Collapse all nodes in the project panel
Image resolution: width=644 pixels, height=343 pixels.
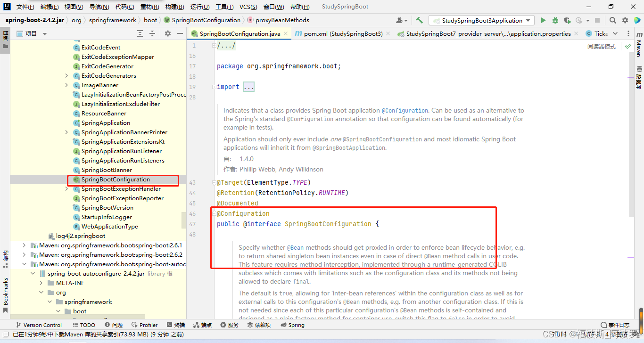pos(152,33)
